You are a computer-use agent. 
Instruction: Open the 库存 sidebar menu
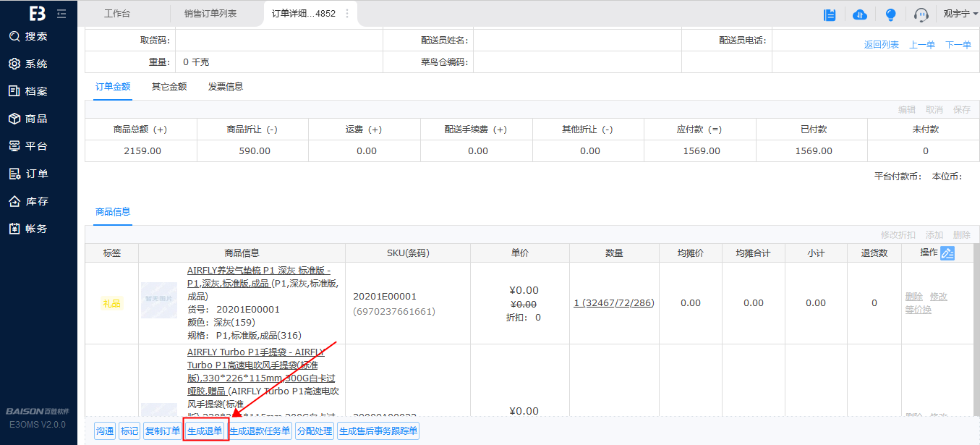[28, 201]
